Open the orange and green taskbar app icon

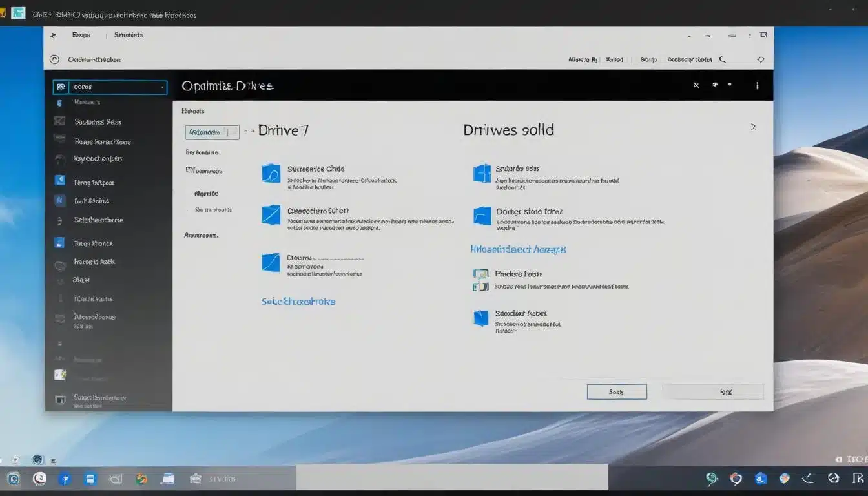tap(141, 479)
